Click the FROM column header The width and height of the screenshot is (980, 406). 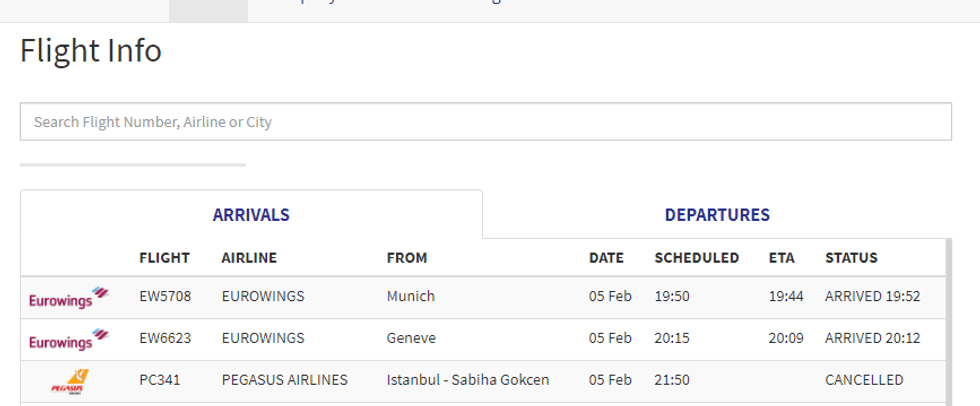pos(407,258)
